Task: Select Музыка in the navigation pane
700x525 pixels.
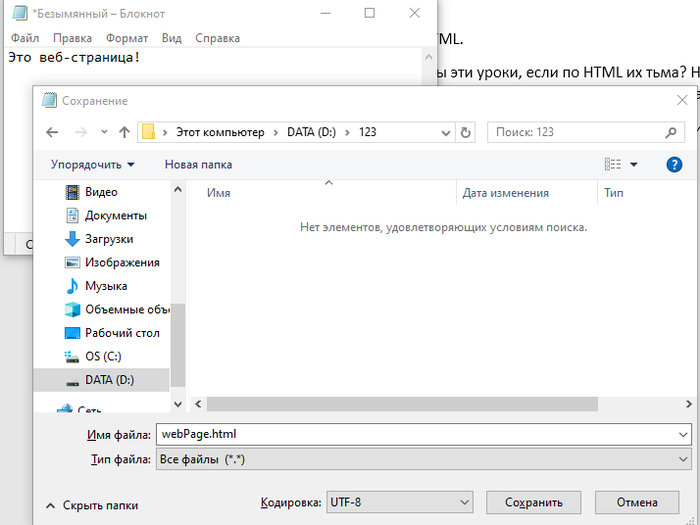Action: [106, 286]
